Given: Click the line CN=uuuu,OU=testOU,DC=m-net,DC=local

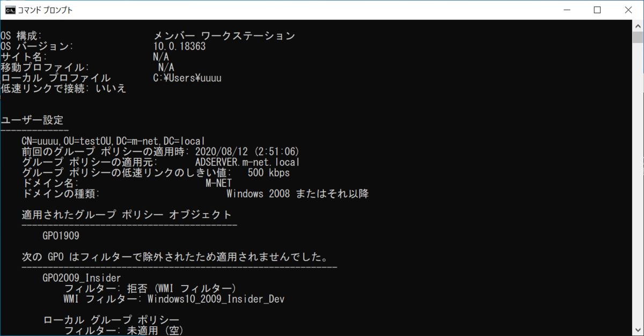Looking at the screenshot, I should pos(113,141).
